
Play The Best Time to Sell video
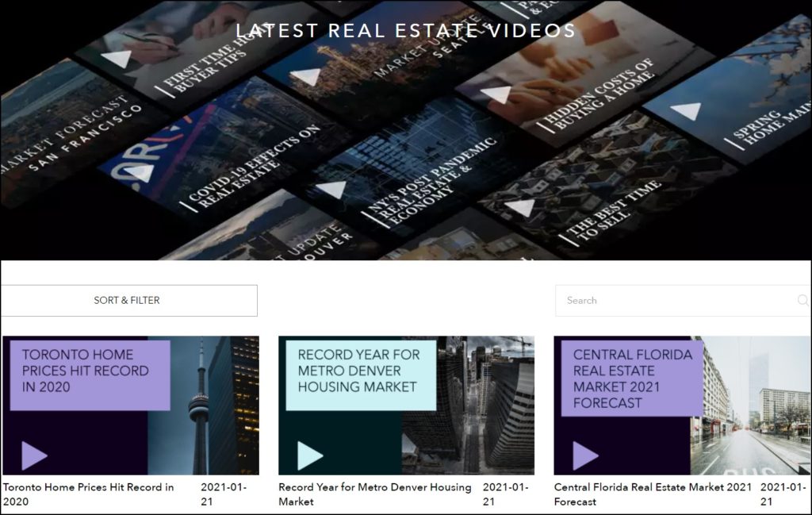(521, 208)
